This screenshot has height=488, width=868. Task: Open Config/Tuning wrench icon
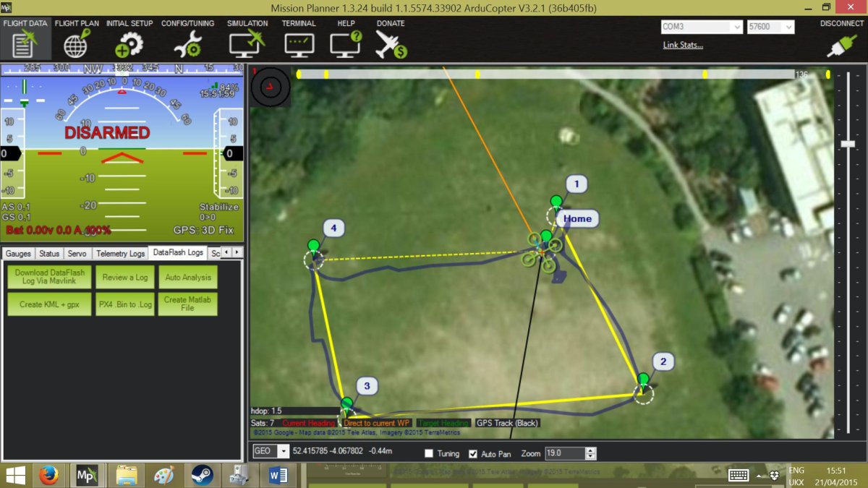(187, 44)
